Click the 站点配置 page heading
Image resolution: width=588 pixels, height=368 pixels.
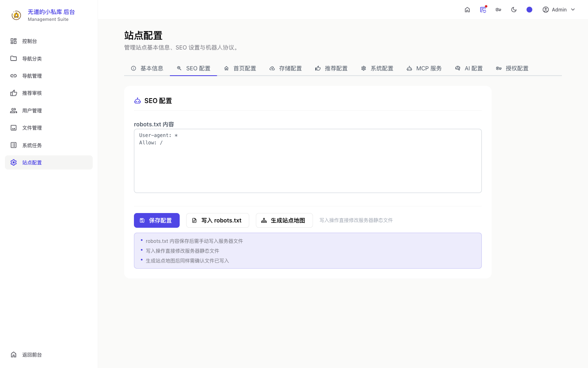[x=143, y=36]
